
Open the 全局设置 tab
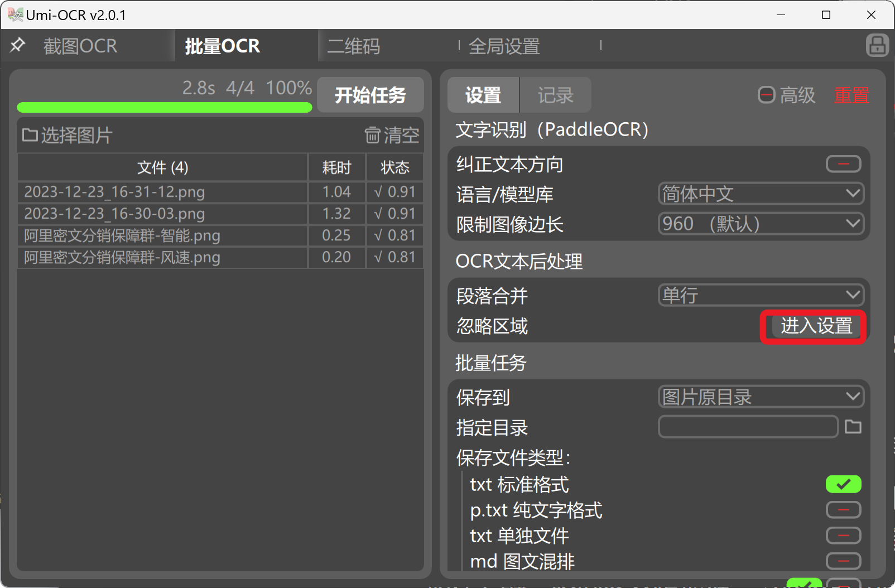tap(504, 46)
